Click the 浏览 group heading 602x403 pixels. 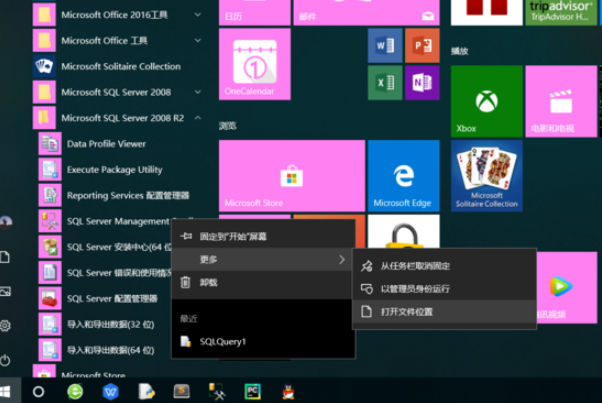(x=228, y=126)
